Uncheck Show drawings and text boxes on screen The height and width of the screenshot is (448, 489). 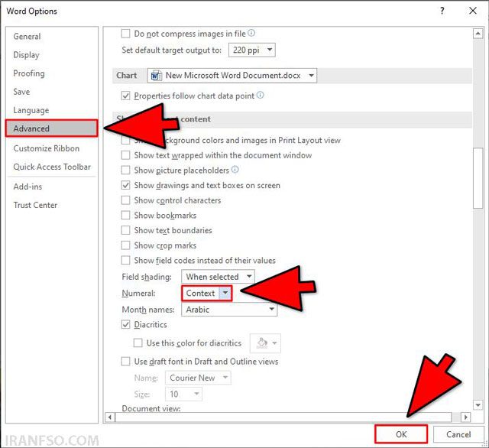tap(125, 185)
